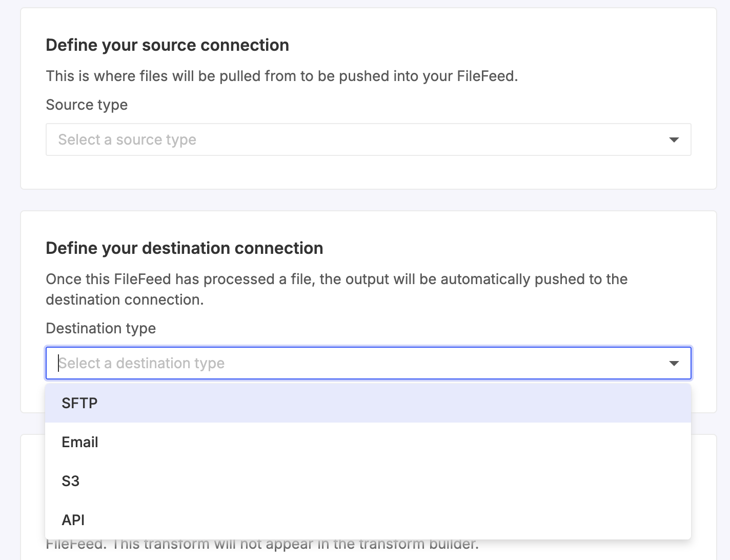Click the "Define your source connection" heading
The height and width of the screenshot is (560, 730).
pos(167,45)
